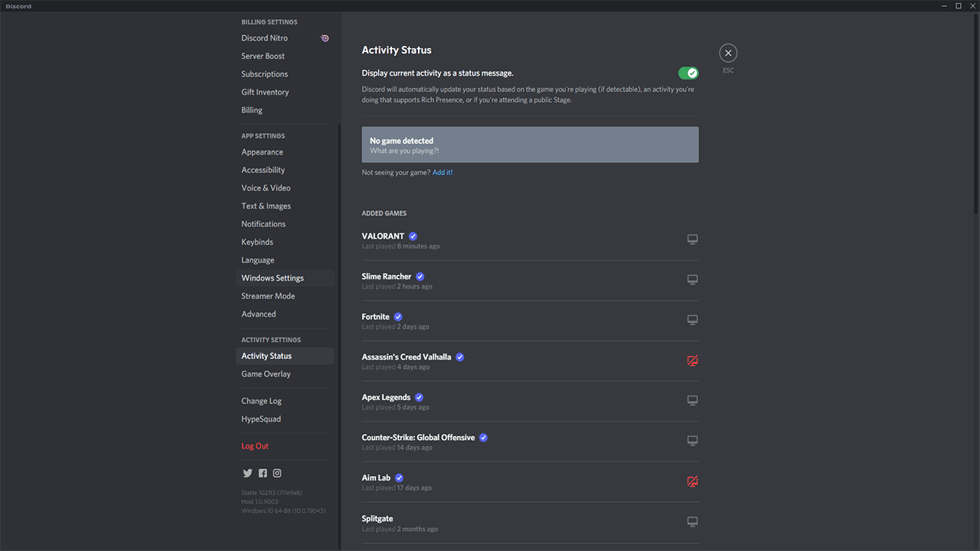Image resolution: width=980 pixels, height=551 pixels.
Task: Enable overlay for Assassin's Creed Valhalla
Action: (692, 360)
